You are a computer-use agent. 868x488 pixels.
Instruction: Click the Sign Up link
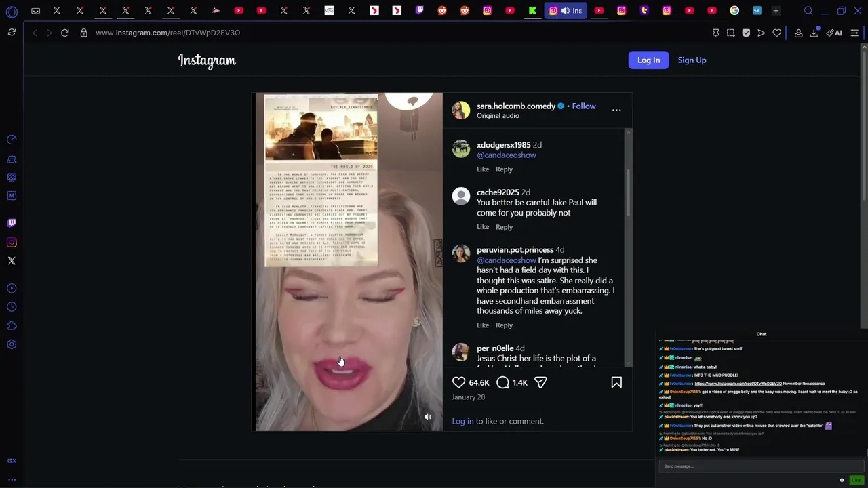click(692, 60)
